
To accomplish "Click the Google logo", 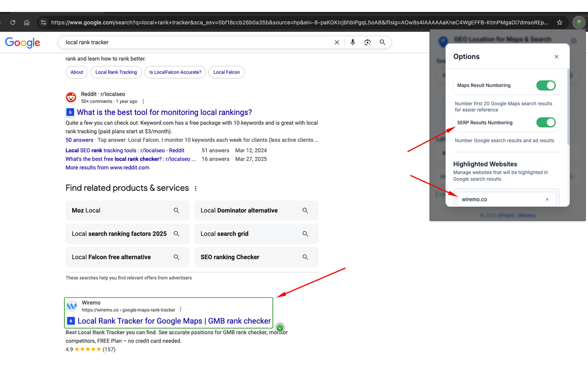I will 23,42.
